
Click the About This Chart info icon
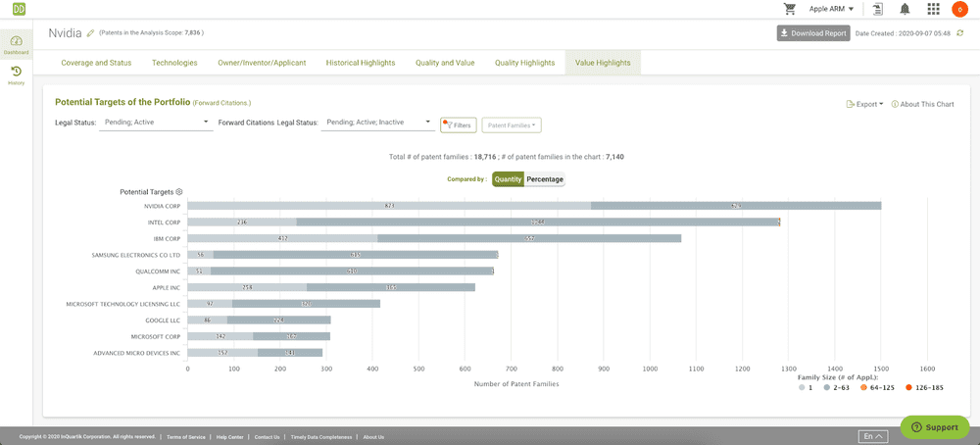tap(895, 104)
